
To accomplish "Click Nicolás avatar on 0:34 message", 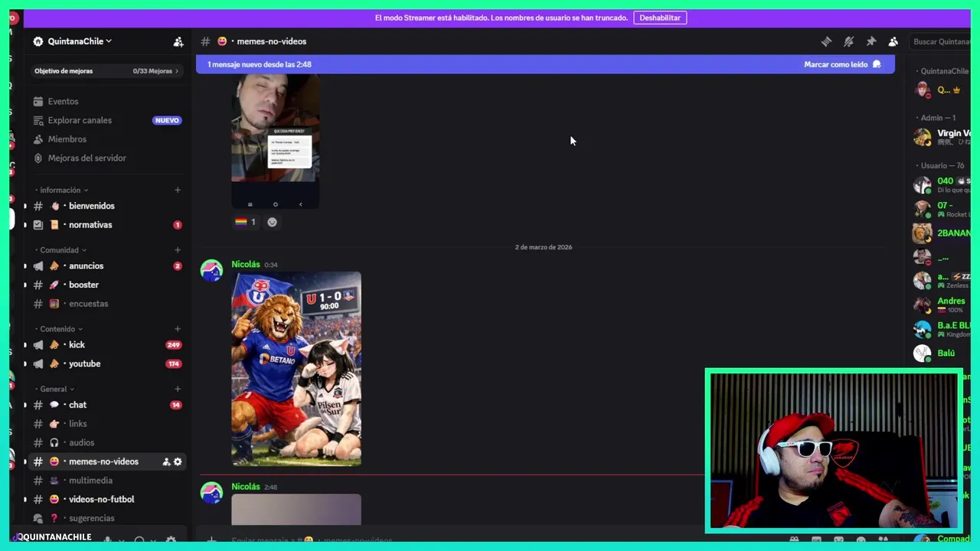I will point(211,270).
